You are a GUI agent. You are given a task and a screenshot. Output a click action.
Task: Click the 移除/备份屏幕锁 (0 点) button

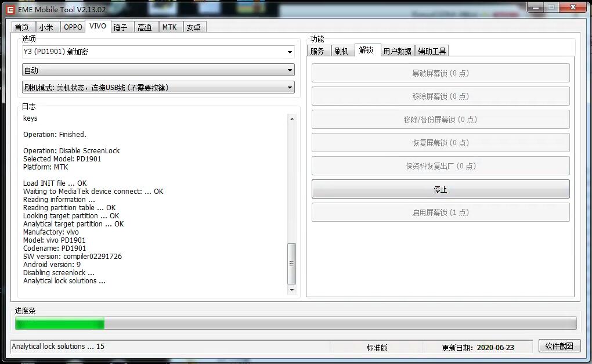click(x=441, y=120)
